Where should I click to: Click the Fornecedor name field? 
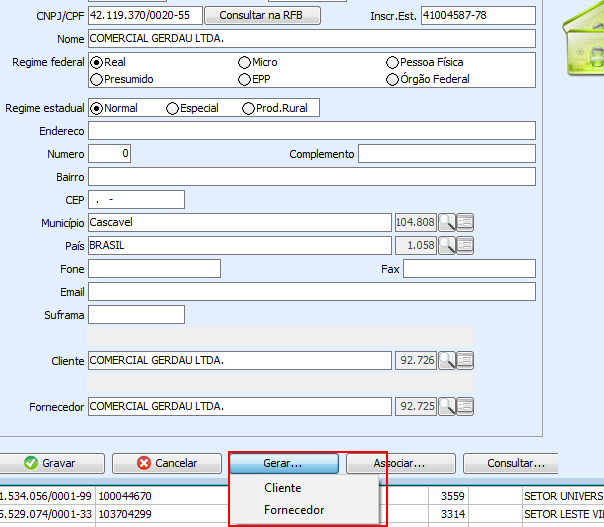point(240,406)
